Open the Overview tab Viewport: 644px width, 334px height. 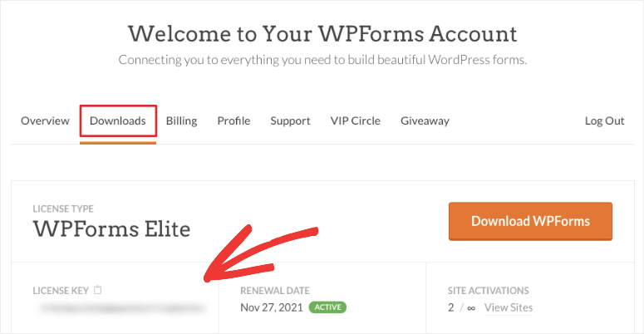point(45,120)
